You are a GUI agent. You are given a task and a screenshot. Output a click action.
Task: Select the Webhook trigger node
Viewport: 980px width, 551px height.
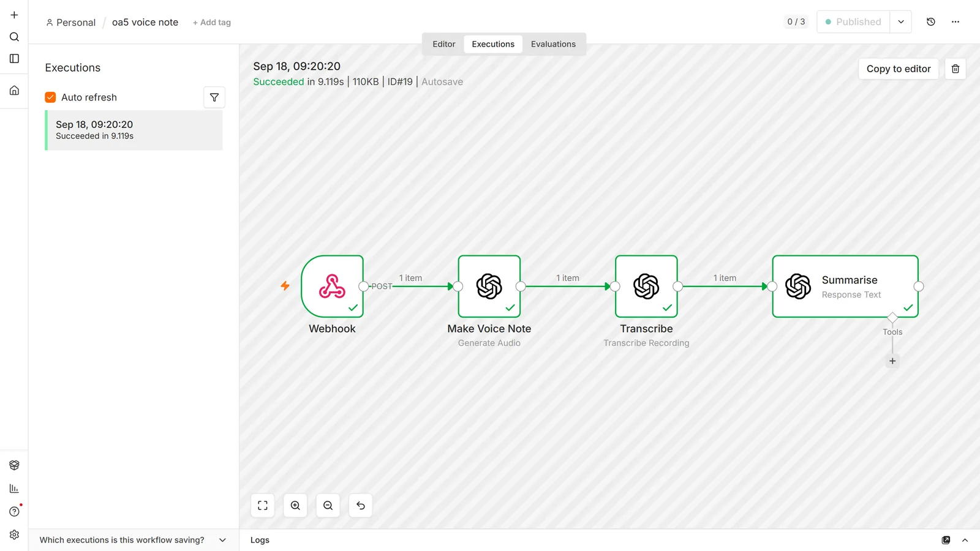[x=333, y=287]
